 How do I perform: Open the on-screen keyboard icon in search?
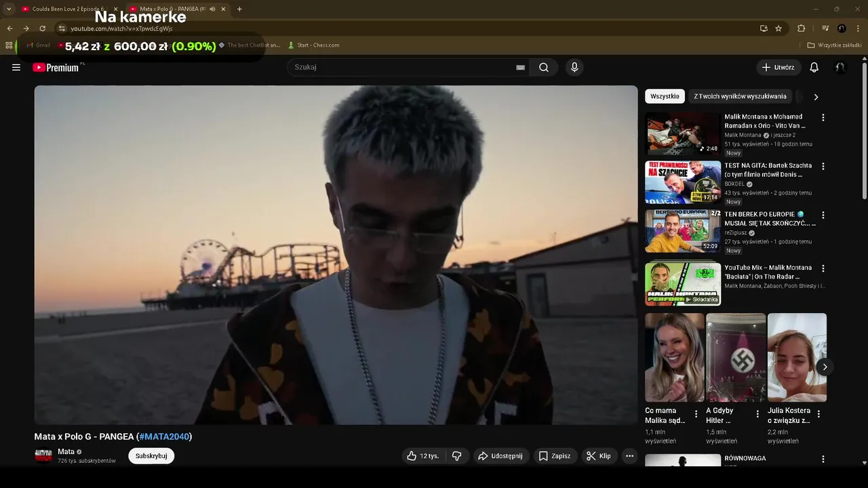(x=520, y=67)
